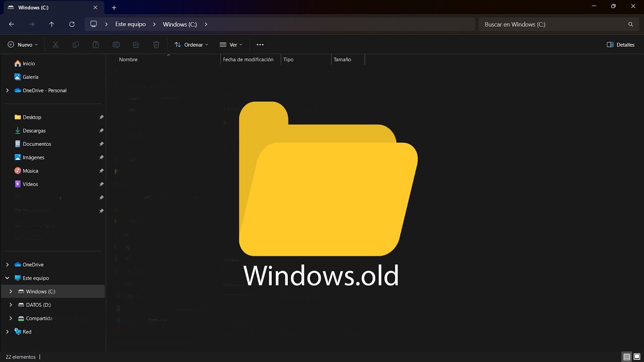This screenshot has width=644, height=362.
Task: Switch to details list view in status bar
Action: [x=627, y=357]
